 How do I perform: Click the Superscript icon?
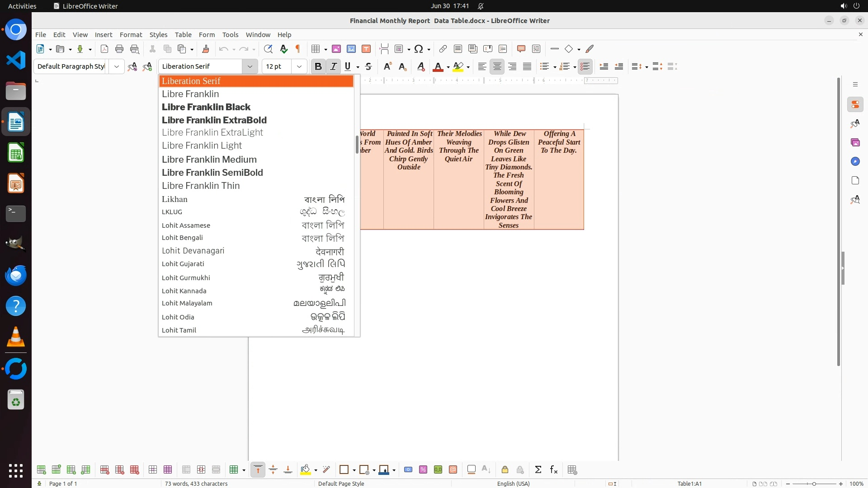[387, 66]
